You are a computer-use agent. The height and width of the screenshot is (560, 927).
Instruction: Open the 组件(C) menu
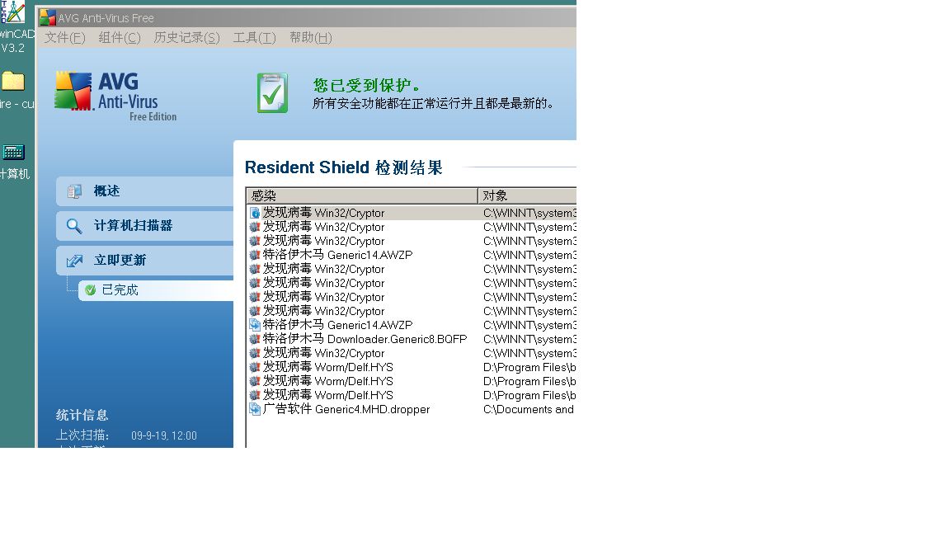pyautogui.click(x=120, y=38)
